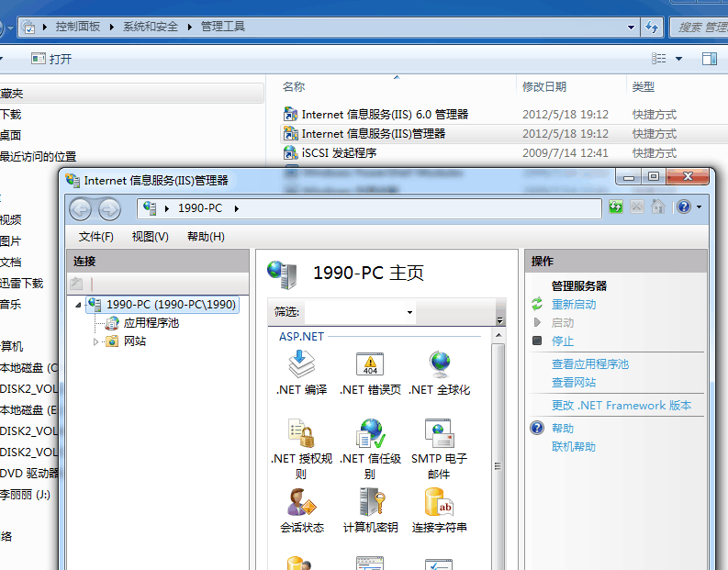Open the 文件(F) menu
728x570 pixels.
pos(96,237)
